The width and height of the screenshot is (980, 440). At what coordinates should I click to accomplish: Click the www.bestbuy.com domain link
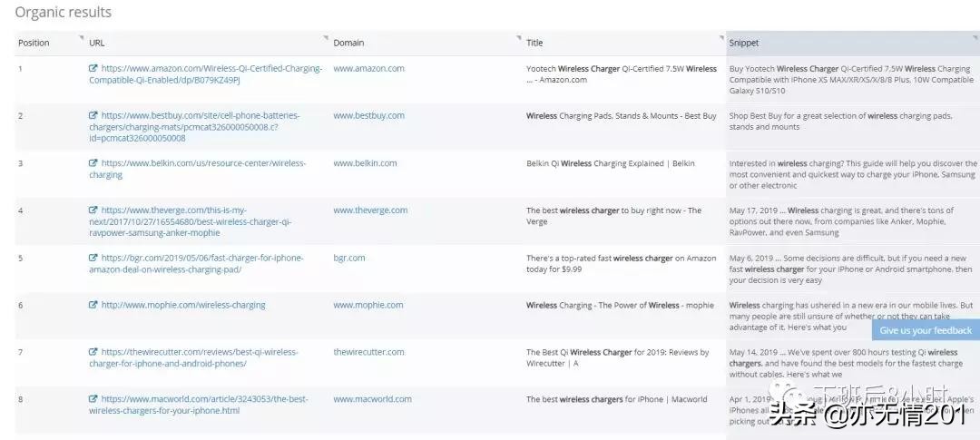(368, 115)
